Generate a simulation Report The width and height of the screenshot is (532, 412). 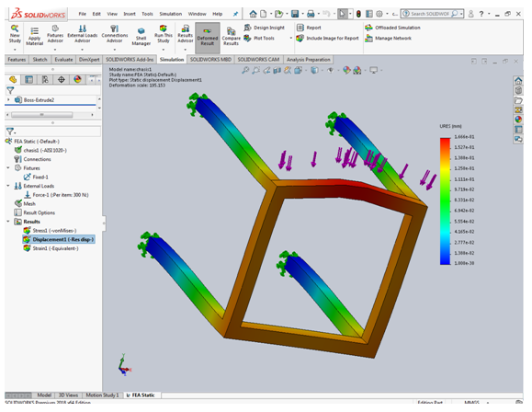click(309, 28)
